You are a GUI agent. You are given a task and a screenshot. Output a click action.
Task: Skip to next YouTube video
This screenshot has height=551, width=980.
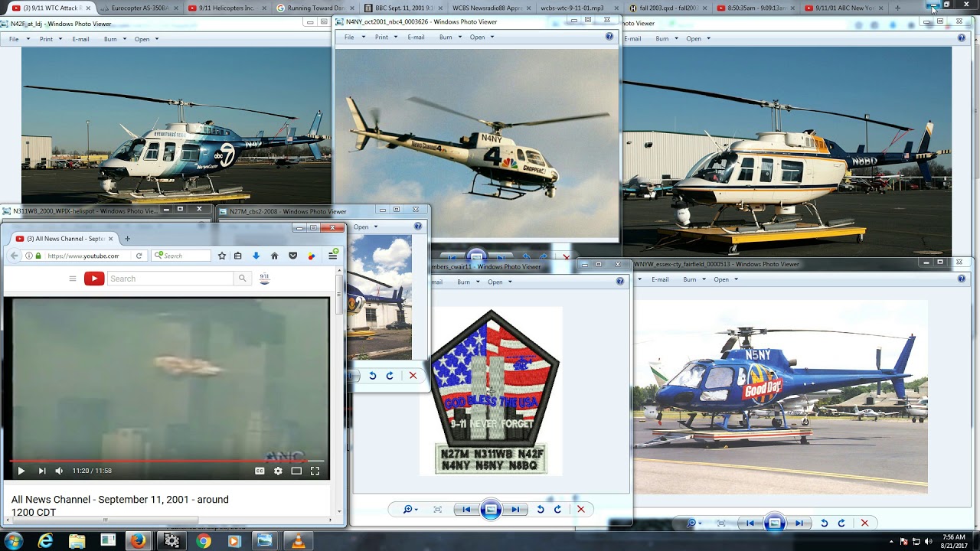click(41, 471)
